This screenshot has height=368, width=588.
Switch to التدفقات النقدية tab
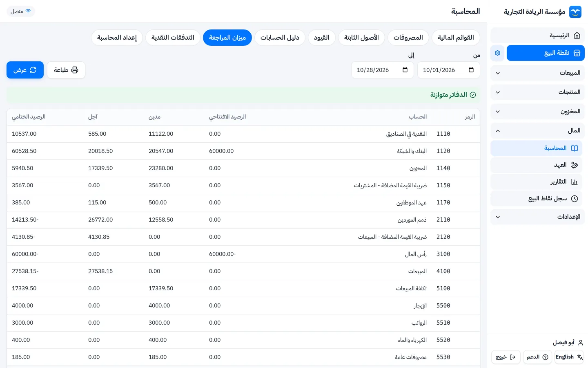[173, 38]
